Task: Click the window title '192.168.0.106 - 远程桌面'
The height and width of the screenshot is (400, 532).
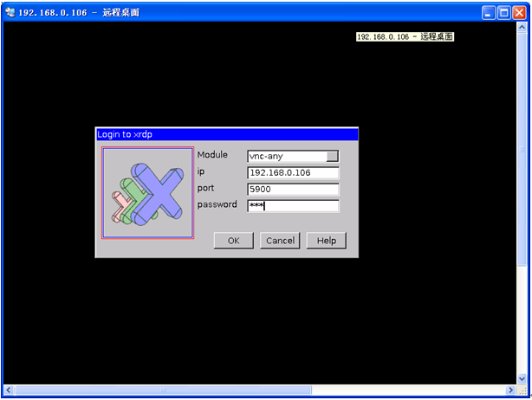Action: click(x=79, y=12)
